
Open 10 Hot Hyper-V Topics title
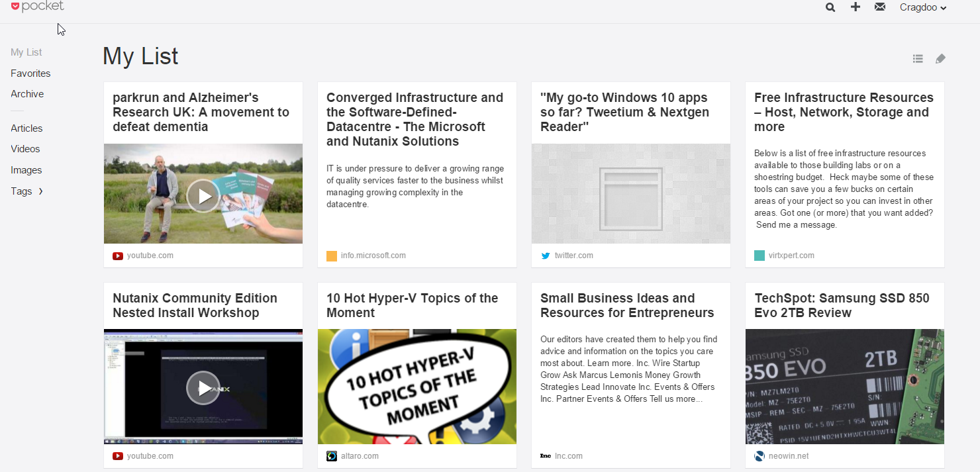click(x=412, y=306)
